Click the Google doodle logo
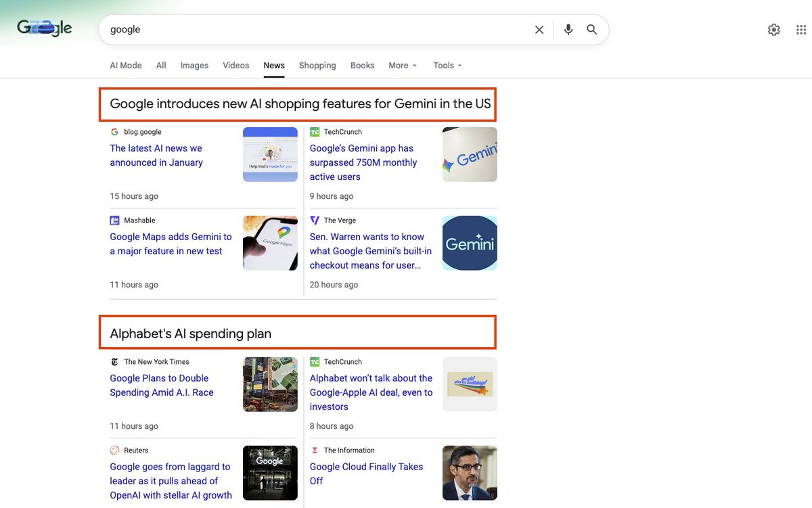Image resolution: width=812 pixels, height=508 pixels. tap(45, 28)
